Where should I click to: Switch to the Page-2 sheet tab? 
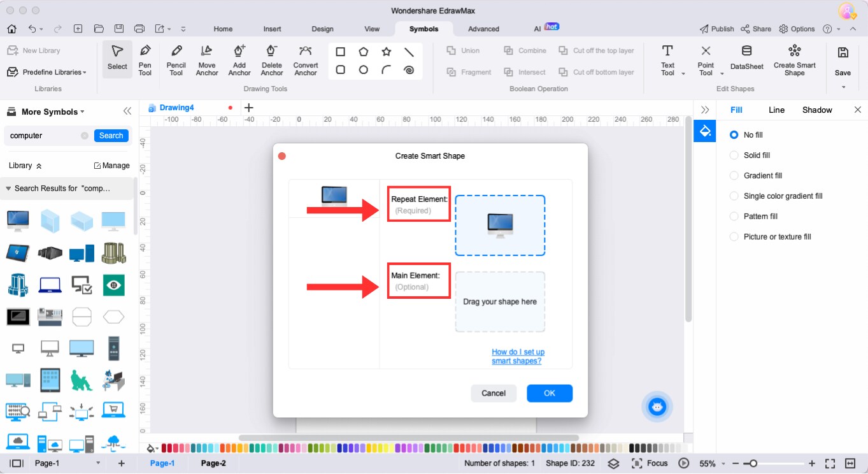pyautogui.click(x=213, y=463)
